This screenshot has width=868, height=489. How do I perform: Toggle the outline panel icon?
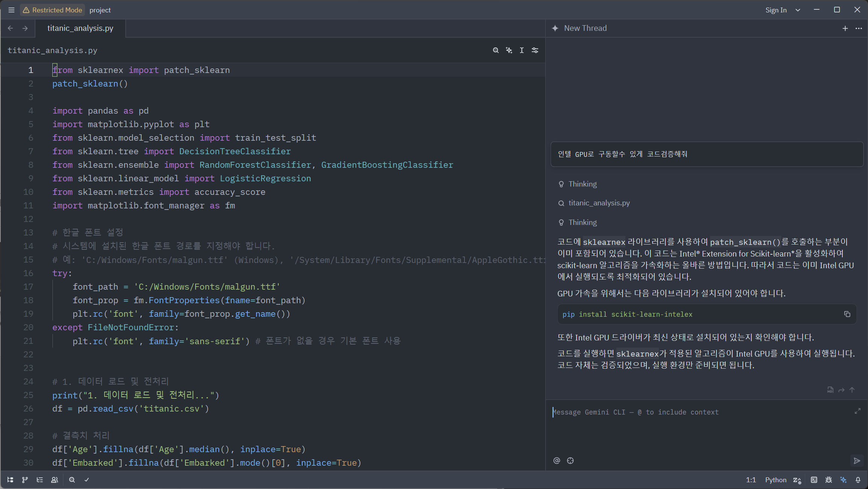coord(39,480)
